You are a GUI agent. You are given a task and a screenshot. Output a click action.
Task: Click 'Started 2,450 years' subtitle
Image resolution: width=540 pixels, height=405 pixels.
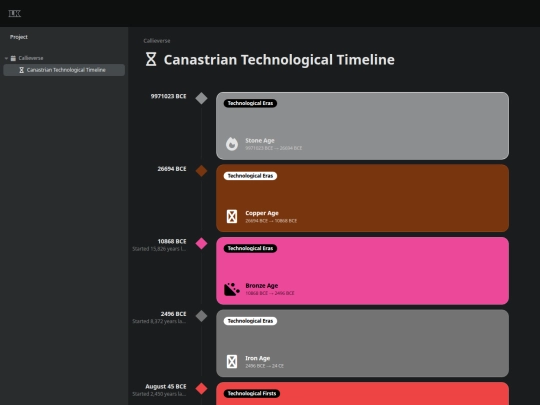click(159, 394)
